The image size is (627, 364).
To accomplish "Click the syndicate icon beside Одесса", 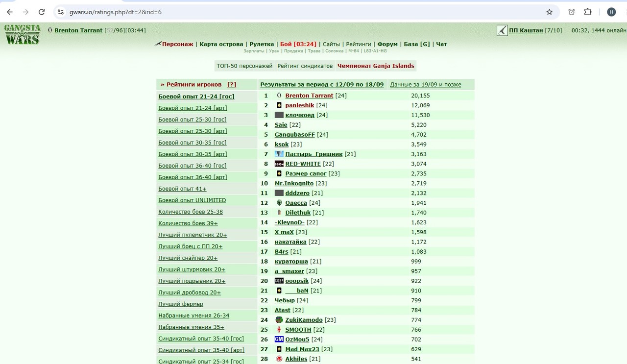I will (x=279, y=203).
